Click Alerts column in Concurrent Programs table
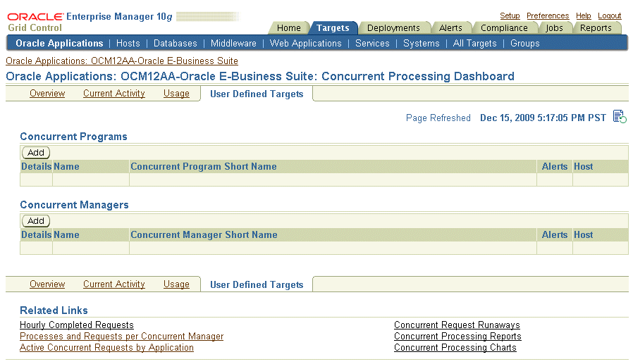The width and height of the screenshot is (633, 364). (x=555, y=166)
